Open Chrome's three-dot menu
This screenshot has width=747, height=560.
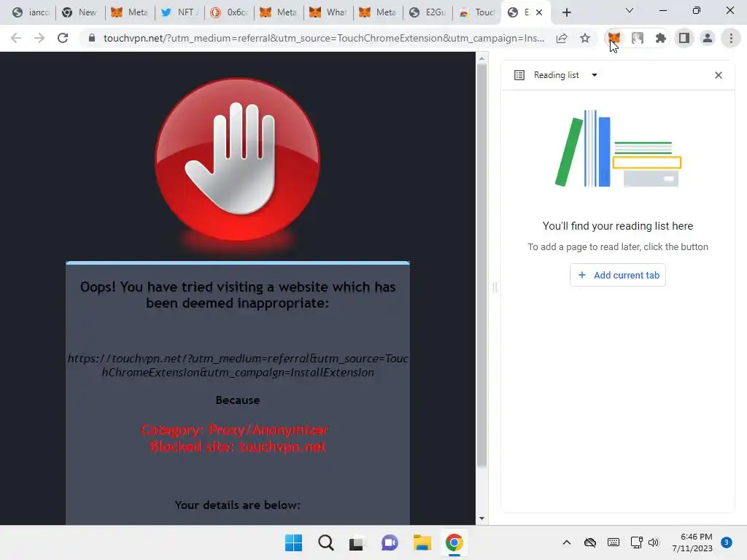click(731, 38)
